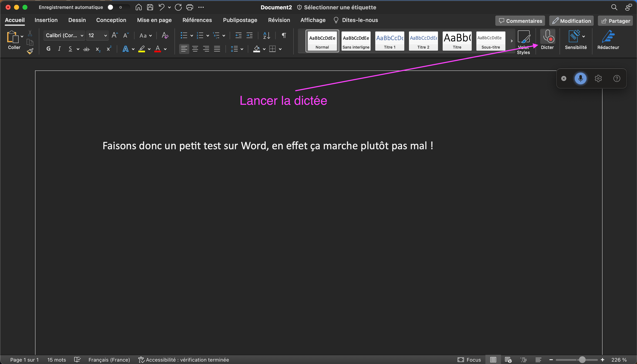Open the Volet Styles pane

tap(524, 42)
